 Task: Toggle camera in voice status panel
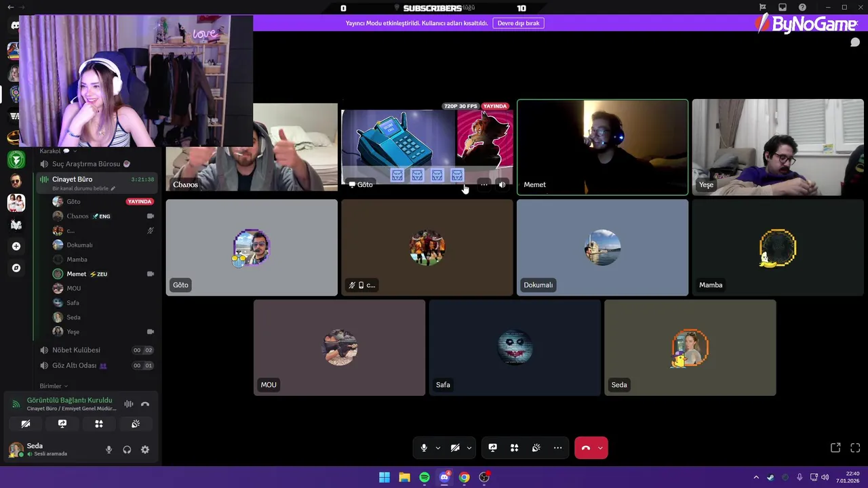tap(26, 424)
